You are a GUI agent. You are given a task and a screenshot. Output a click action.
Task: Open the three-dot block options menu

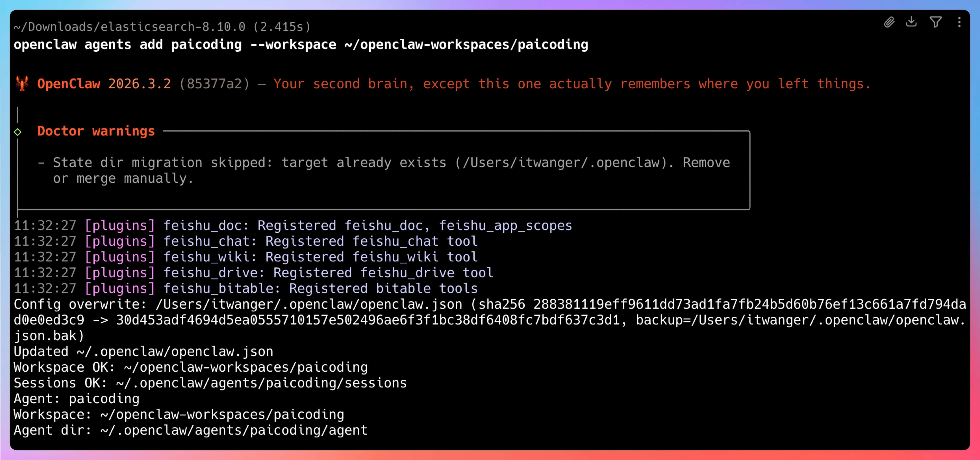tap(959, 22)
